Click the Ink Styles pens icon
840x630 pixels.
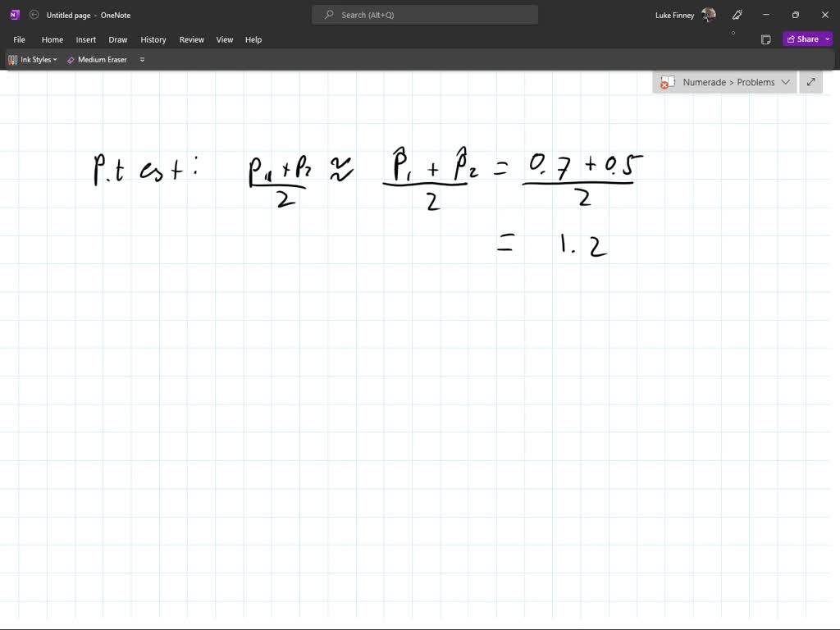(12, 59)
